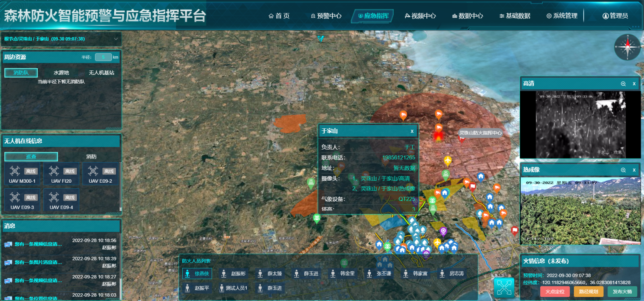Select the UAV FI20 drone icon
This screenshot has height=301, width=644.
54,171
